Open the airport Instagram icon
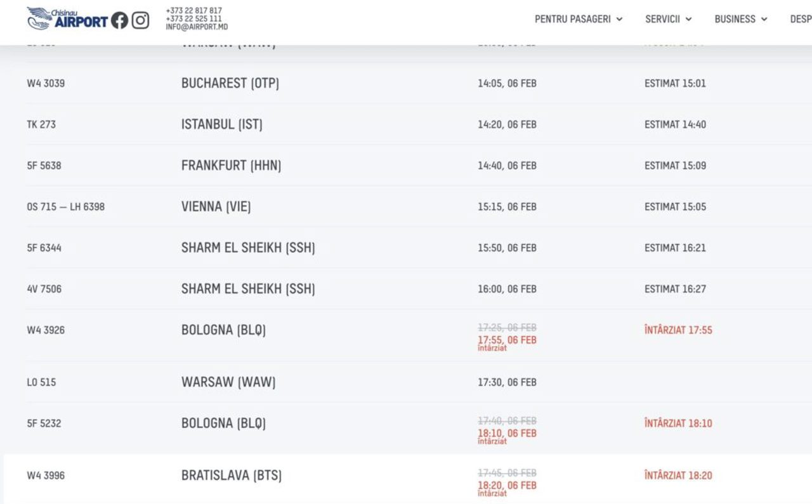Image resolution: width=812 pixels, height=504 pixels. (x=140, y=21)
